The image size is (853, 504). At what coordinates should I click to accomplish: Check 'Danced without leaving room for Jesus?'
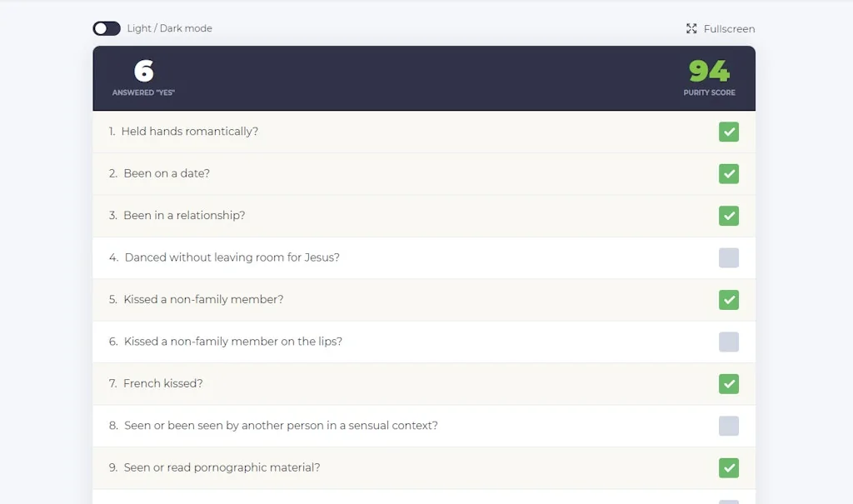[x=729, y=257]
